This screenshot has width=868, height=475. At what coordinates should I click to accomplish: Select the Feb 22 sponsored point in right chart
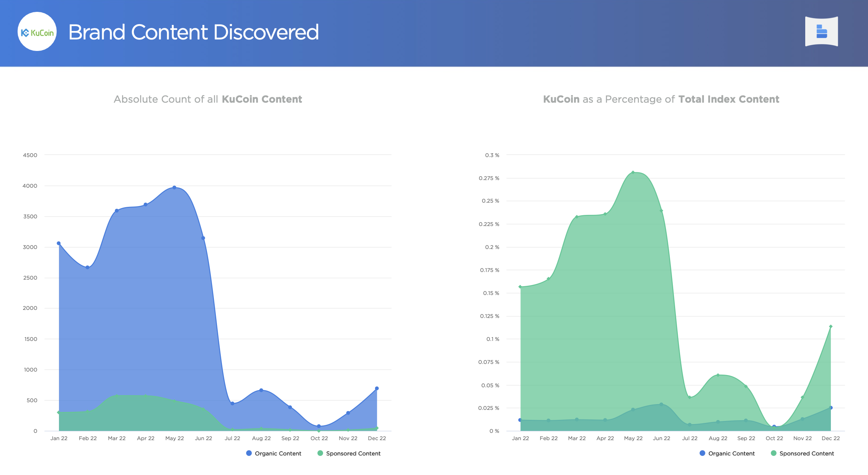548,279
